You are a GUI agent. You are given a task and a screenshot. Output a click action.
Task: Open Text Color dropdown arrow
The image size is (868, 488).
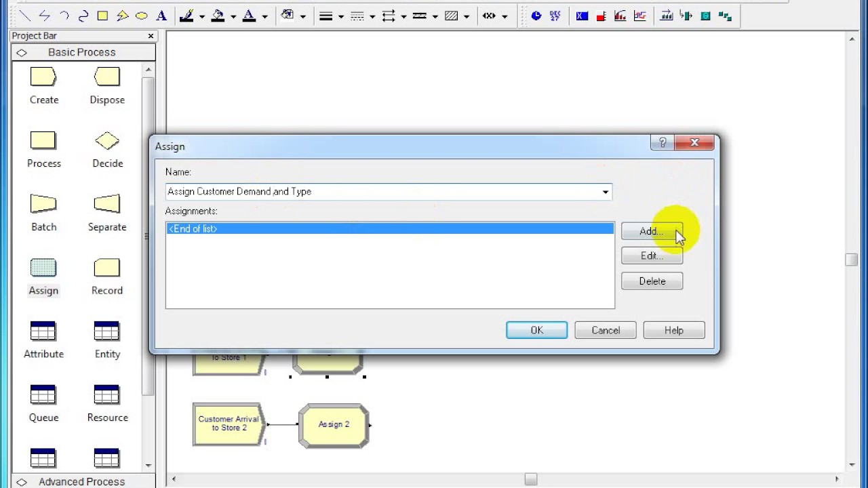[x=264, y=16]
